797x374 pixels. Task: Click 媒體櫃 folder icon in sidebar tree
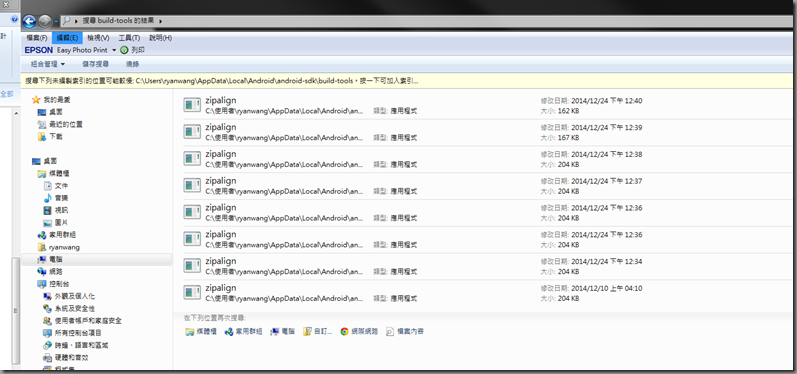42,174
